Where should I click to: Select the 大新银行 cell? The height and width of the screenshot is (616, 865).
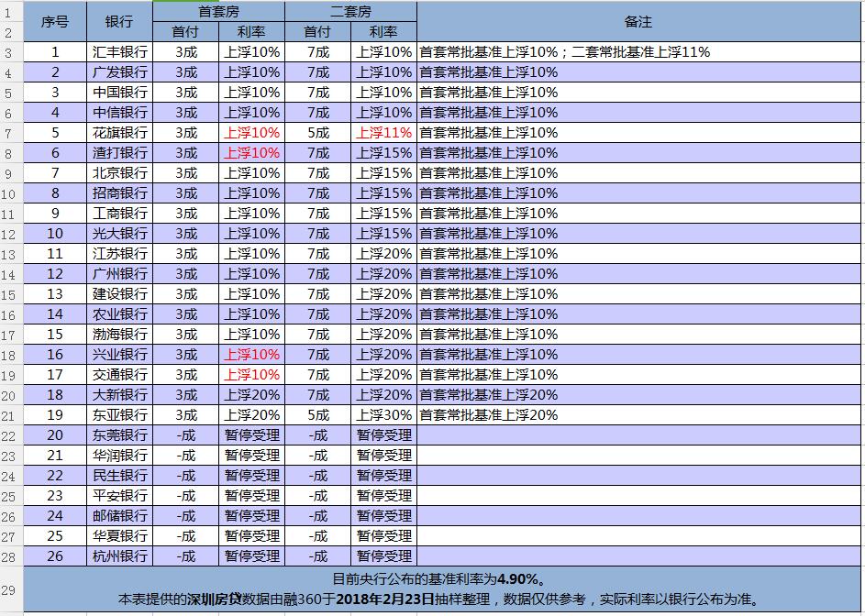[119, 394]
